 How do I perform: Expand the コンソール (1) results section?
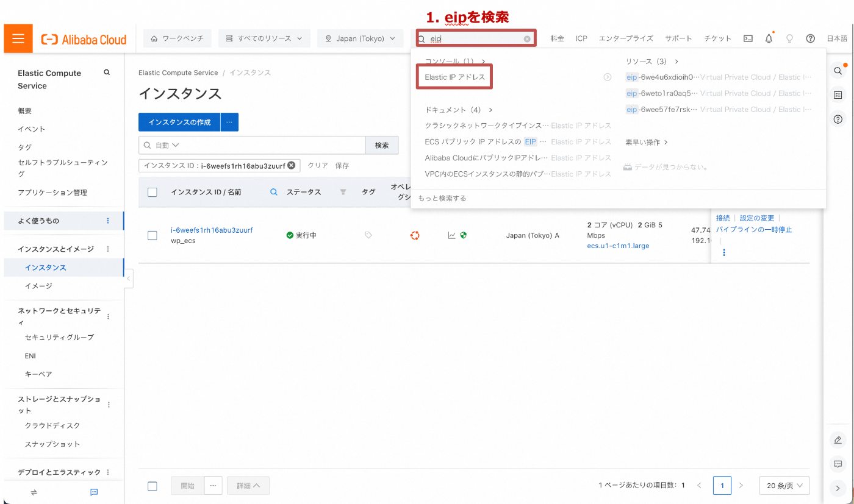coord(455,62)
